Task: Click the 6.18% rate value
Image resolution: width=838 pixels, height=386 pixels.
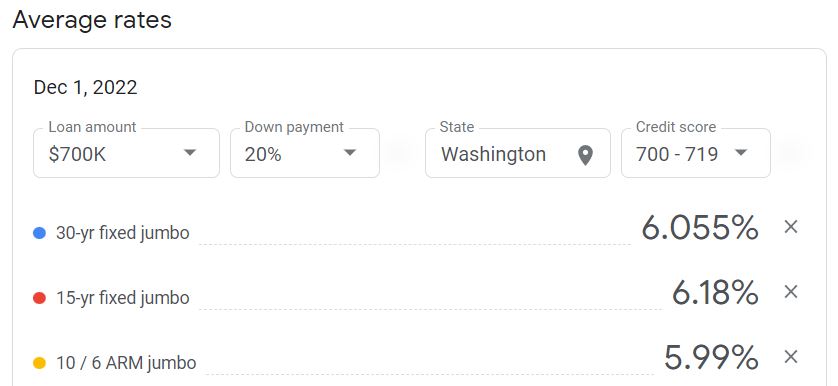Action: [x=715, y=292]
